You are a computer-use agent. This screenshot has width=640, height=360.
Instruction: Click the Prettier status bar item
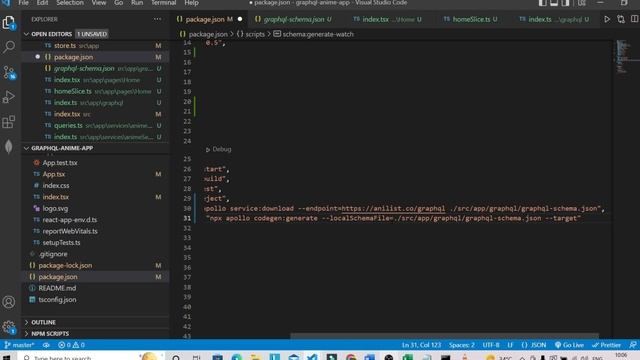[606, 345]
